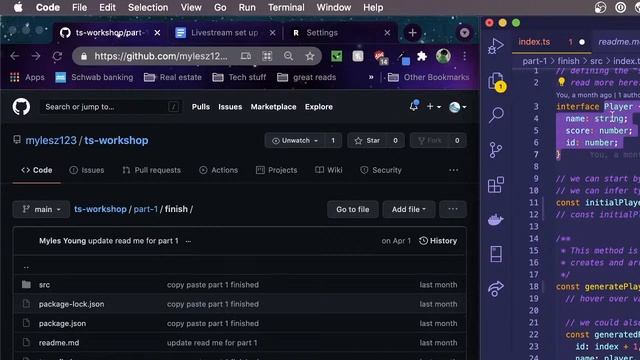Image resolution: width=640 pixels, height=360 pixels.
Task: Go forward in the browser
Action: point(36,56)
